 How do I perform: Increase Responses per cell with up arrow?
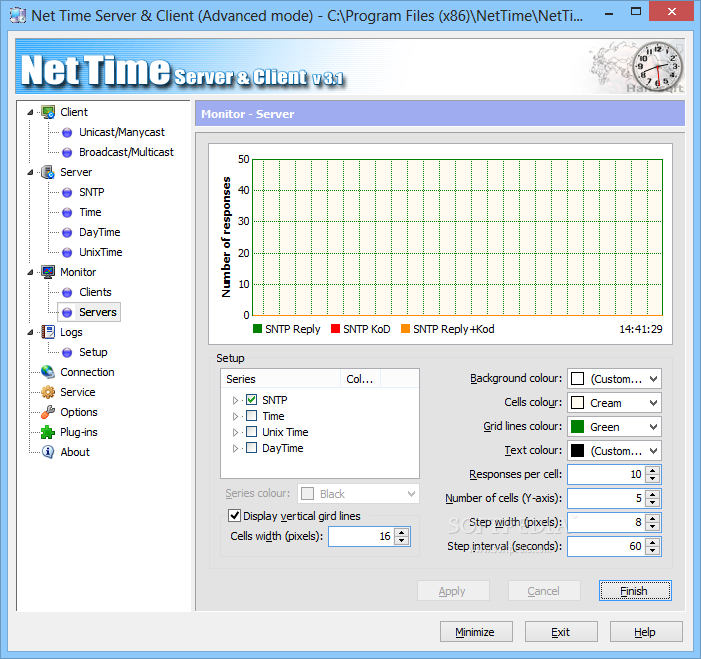653,470
